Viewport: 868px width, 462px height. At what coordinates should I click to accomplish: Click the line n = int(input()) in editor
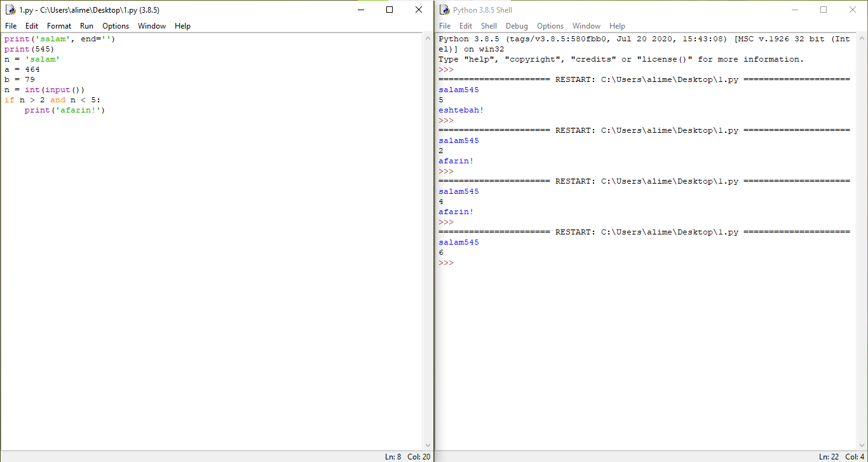coord(44,90)
